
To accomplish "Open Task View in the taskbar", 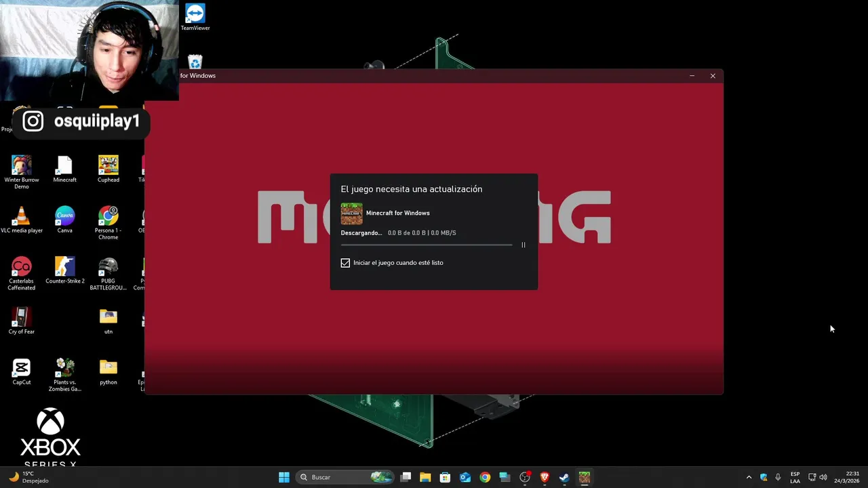I will 406,477.
